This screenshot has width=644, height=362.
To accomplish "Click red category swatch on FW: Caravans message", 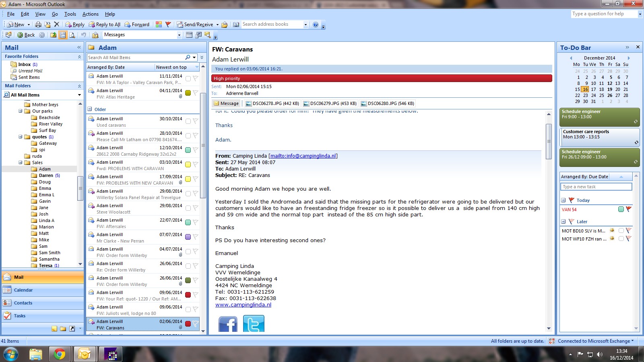I will (x=188, y=324).
